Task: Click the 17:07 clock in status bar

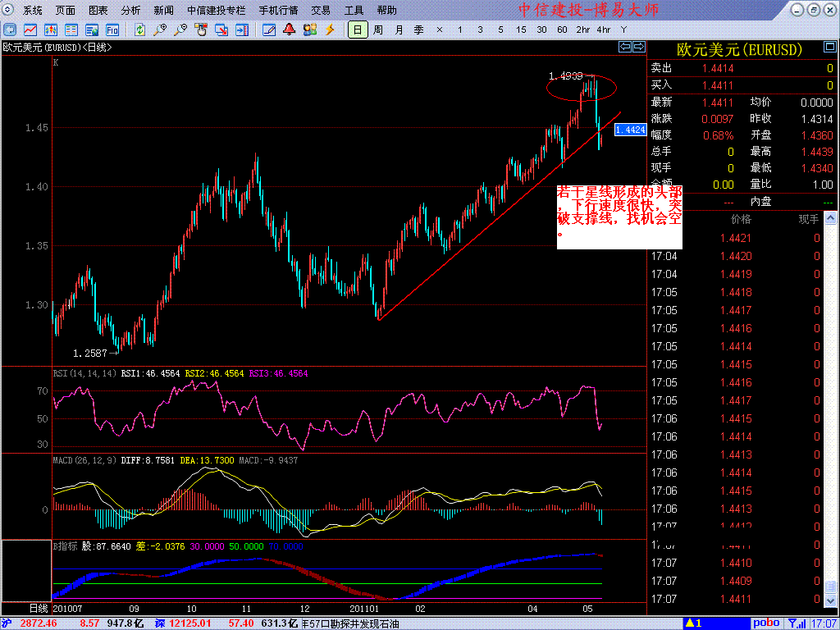Action: point(824,623)
